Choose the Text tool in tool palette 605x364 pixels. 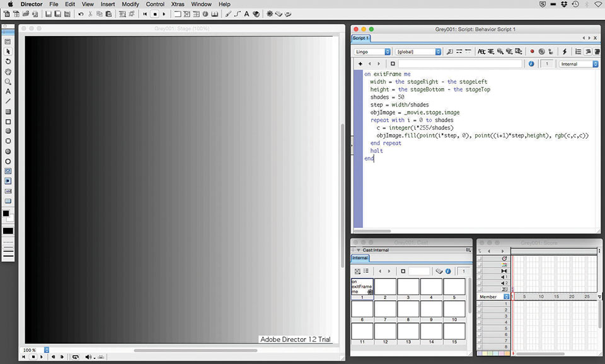(x=8, y=92)
